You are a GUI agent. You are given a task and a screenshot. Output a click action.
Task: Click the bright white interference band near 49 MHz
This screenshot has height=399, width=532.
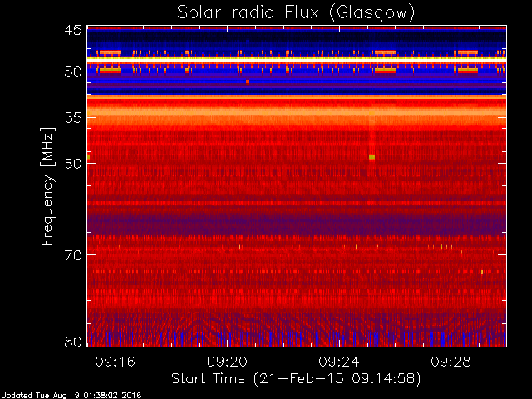click(297, 59)
